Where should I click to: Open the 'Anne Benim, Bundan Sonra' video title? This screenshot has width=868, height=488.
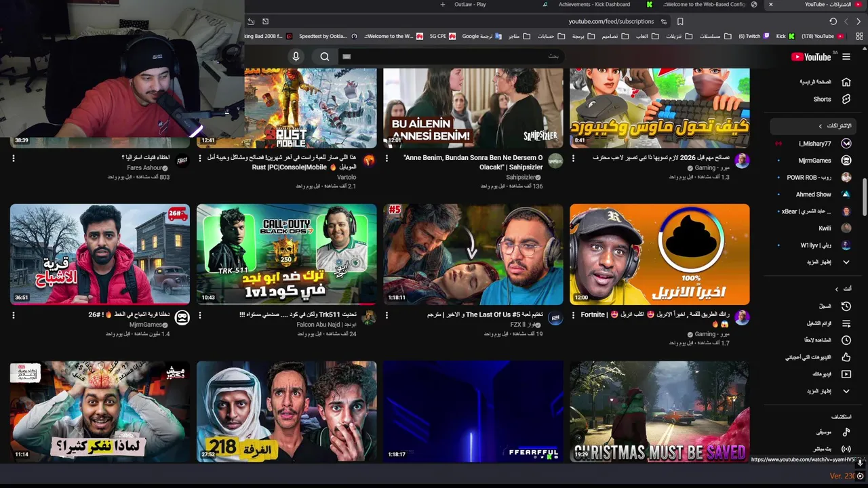(x=473, y=162)
